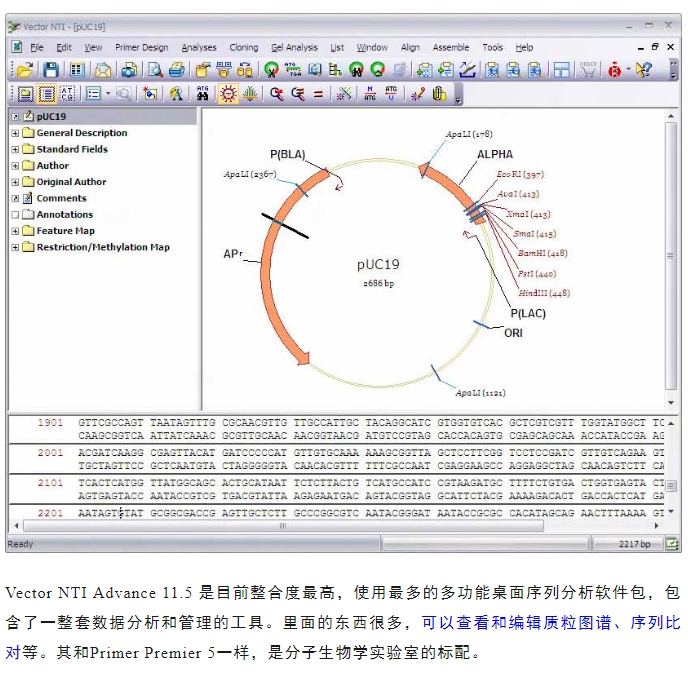
Task: Click the P(LAC) feature label
Action: (x=528, y=314)
